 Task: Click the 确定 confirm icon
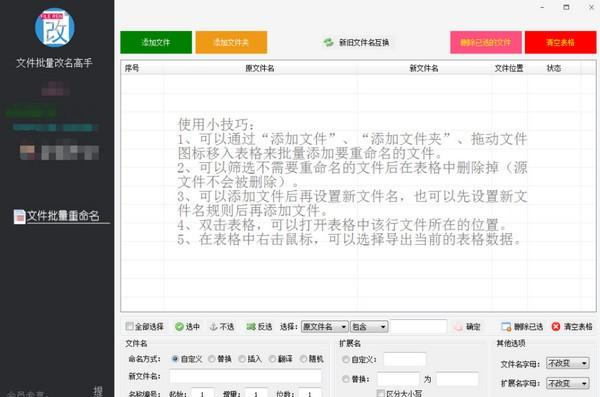(458, 327)
